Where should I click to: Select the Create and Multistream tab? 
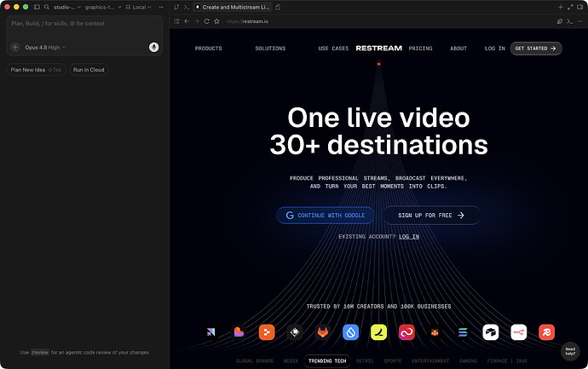tap(233, 7)
